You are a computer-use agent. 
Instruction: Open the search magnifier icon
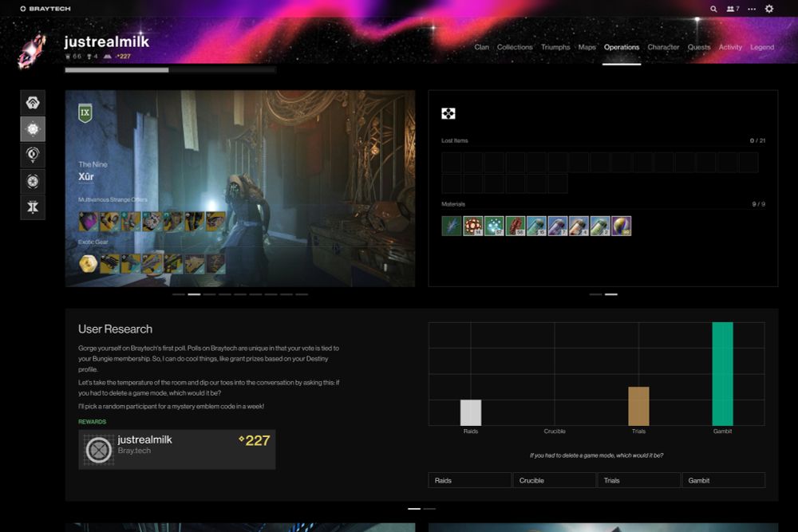click(713, 9)
